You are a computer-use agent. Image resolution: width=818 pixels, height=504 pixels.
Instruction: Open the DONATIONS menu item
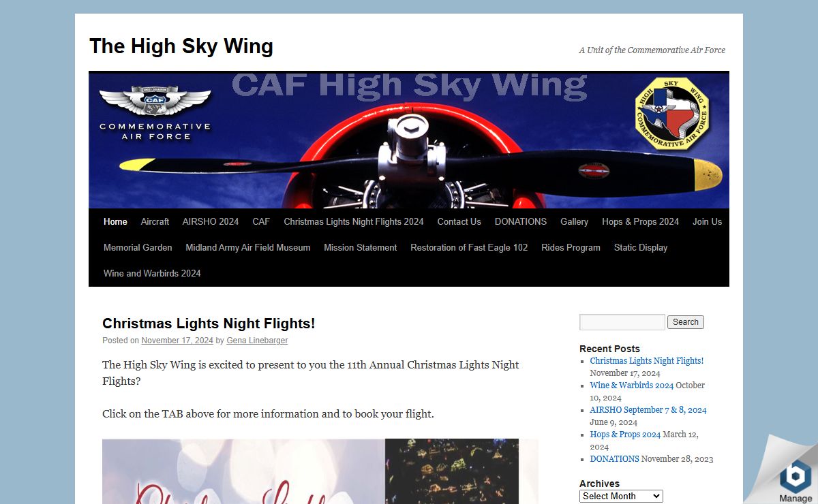(x=521, y=221)
